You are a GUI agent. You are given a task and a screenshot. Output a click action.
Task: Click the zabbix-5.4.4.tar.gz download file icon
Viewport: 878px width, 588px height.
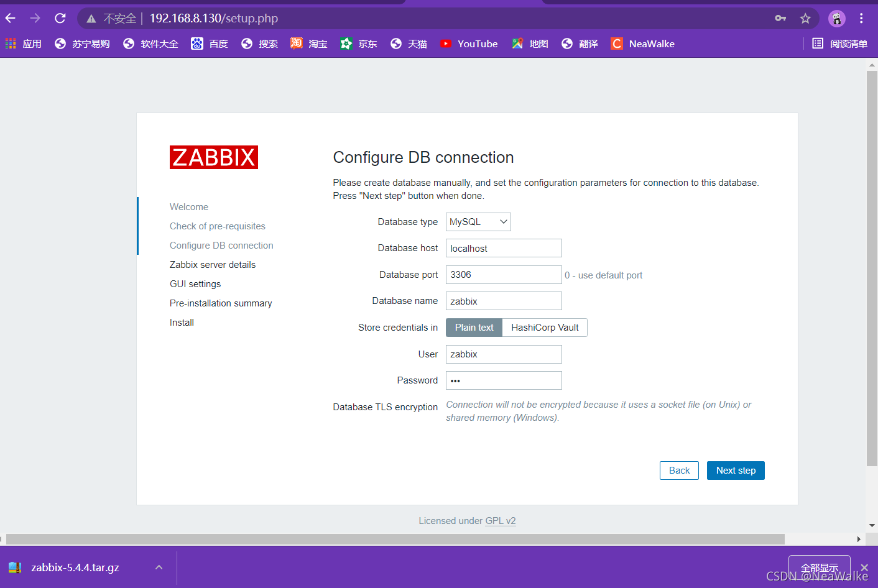(x=15, y=567)
